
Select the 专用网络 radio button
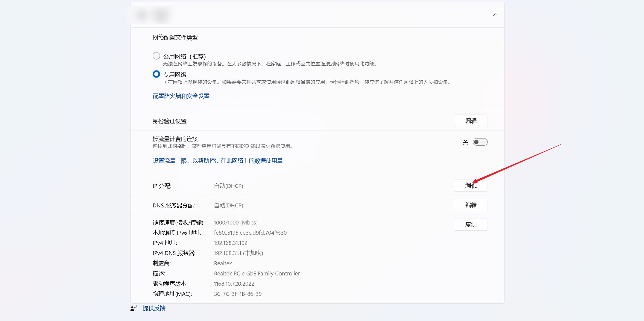[156, 74]
